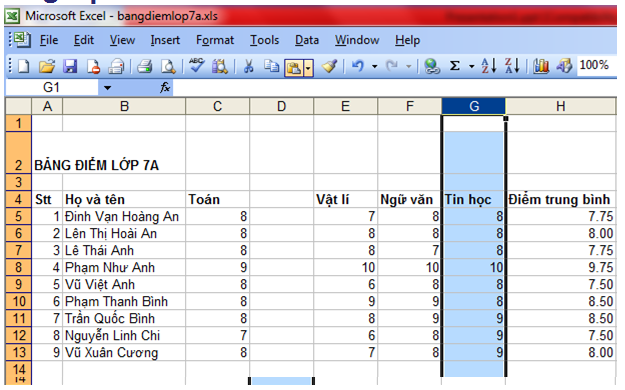Select row 4 header

click(18, 199)
